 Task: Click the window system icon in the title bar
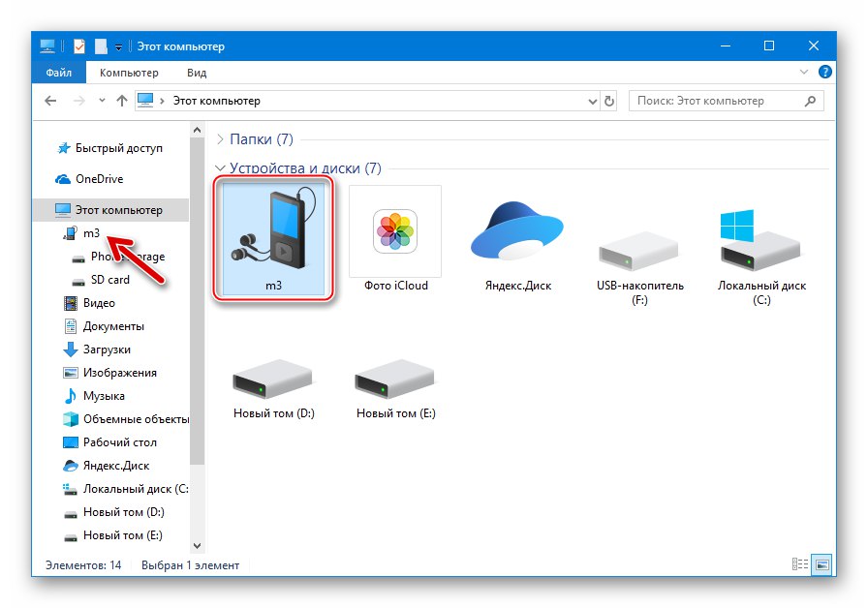pyautogui.click(x=47, y=46)
